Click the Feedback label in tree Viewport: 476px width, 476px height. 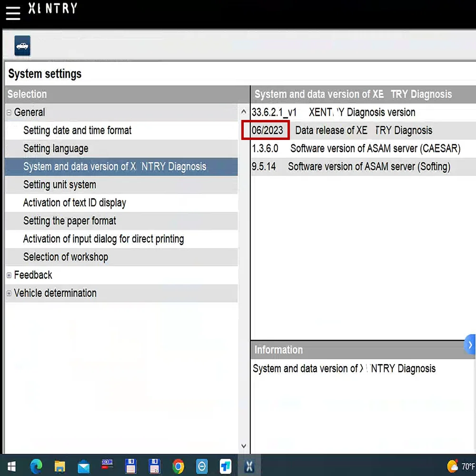point(33,275)
